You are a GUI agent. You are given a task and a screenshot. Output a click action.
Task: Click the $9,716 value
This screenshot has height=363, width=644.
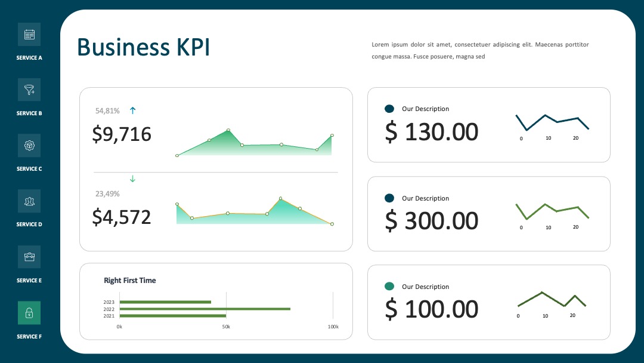tap(122, 134)
